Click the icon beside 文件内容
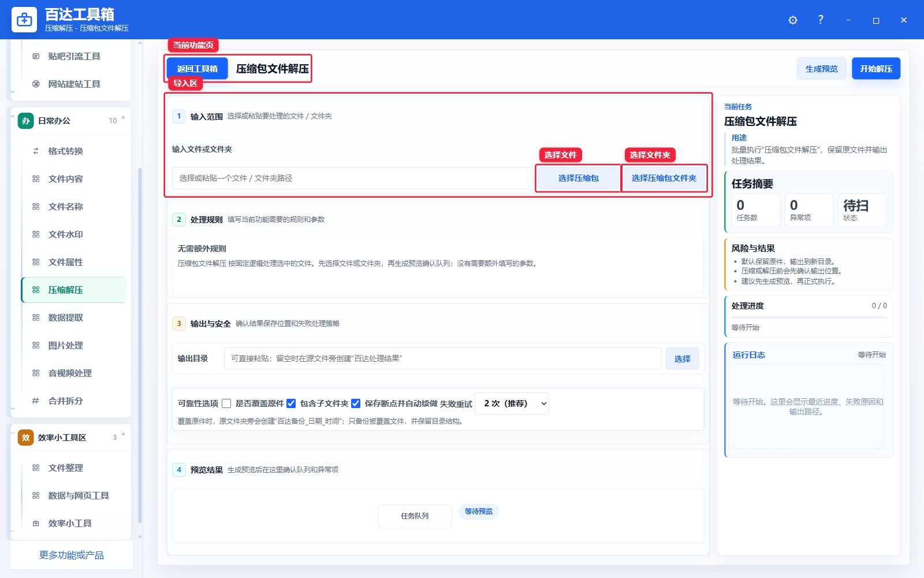924x578 pixels. (36, 179)
